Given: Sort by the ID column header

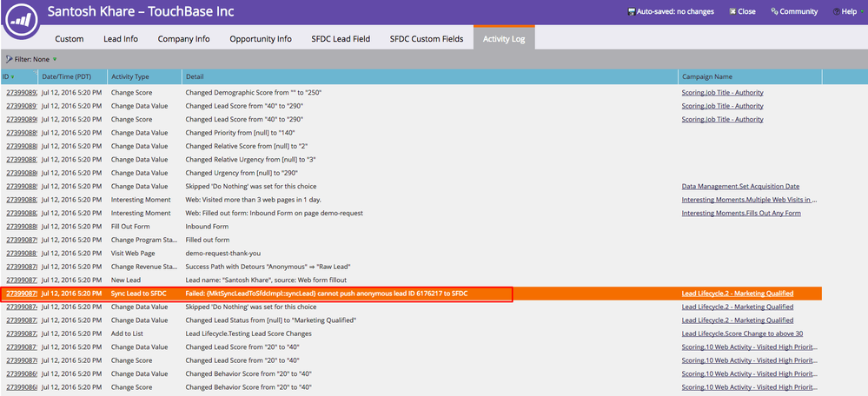Looking at the screenshot, I should [x=9, y=77].
